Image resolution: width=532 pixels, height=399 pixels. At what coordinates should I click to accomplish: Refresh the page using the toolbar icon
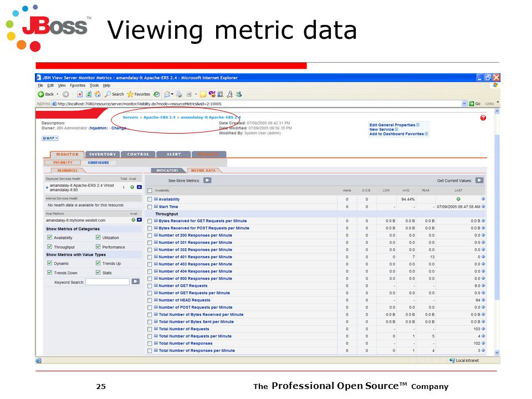click(89, 94)
